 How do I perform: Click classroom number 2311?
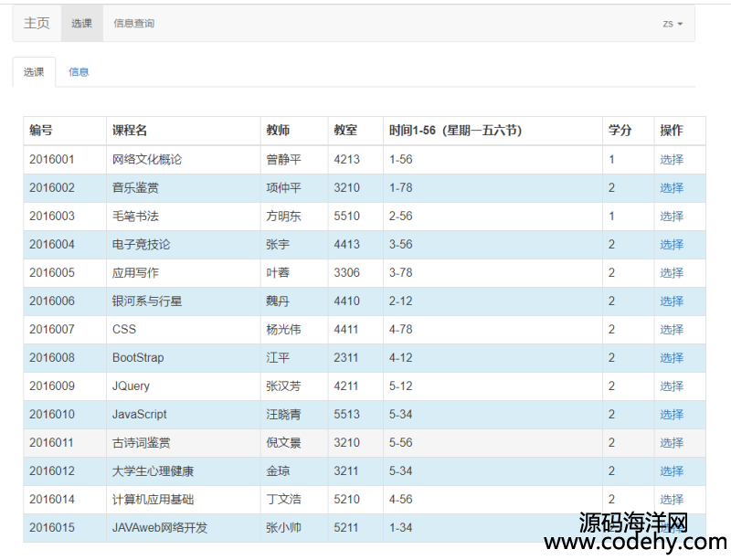(x=346, y=357)
